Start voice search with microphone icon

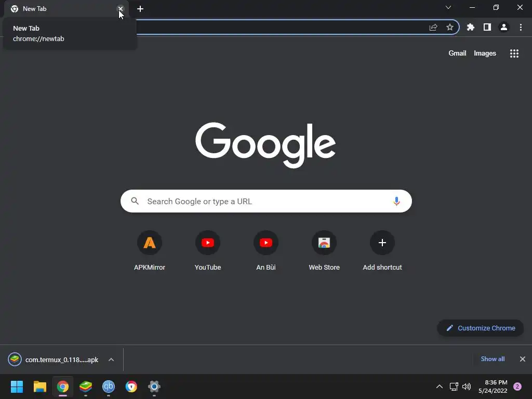[x=396, y=201]
